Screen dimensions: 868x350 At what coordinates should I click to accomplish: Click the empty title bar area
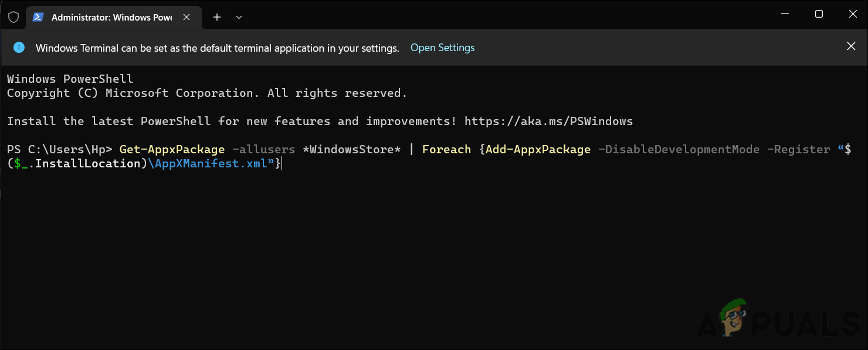(499, 16)
